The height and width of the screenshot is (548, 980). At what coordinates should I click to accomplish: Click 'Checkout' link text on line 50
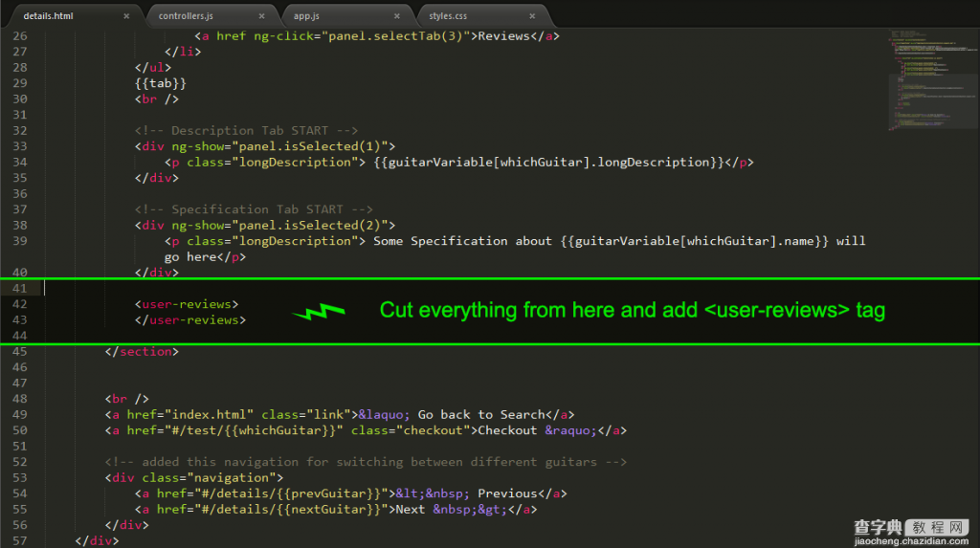(507, 430)
